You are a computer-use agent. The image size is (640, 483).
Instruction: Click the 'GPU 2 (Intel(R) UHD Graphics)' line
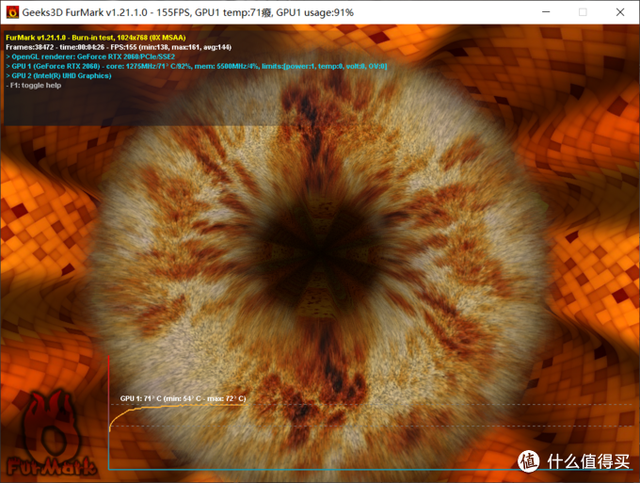(x=58, y=76)
